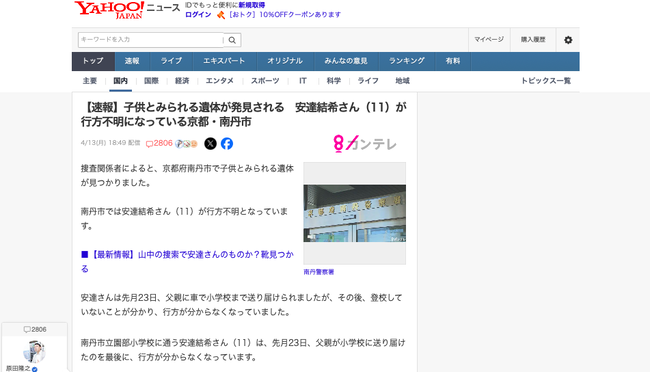Image resolution: width=650 pixels, height=372 pixels.
Task: Click the article headline 【速報】子供とみられる遺体
Action: 243,114
